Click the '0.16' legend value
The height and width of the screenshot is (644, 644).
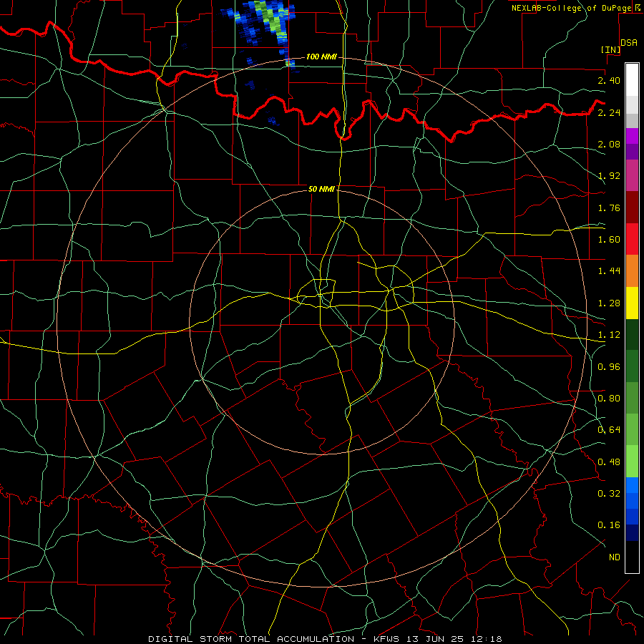coord(609,525)
